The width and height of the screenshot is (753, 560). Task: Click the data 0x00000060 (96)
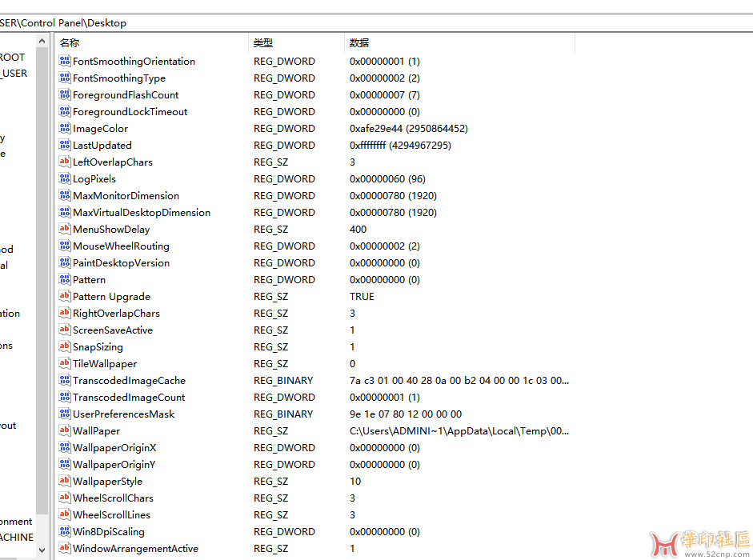[x=387, y=178]
